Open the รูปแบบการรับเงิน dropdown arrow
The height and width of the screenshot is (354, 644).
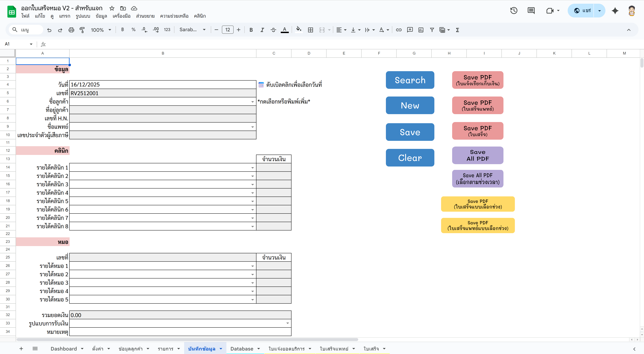(287, 323)
